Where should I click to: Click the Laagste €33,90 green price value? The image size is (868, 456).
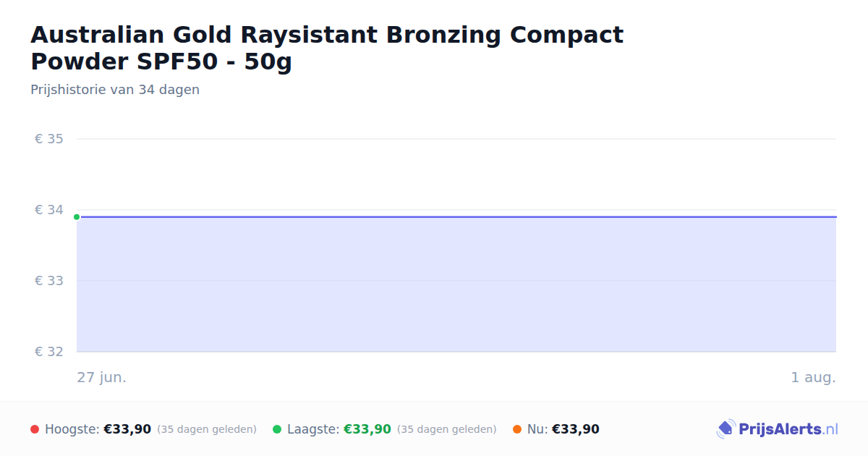pos(367,429)
